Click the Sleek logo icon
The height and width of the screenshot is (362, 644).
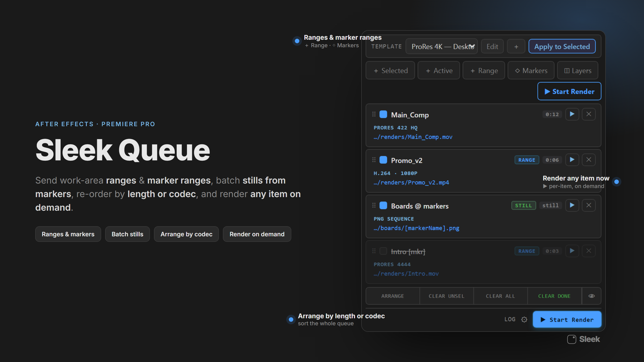click(x=572, y=339)
